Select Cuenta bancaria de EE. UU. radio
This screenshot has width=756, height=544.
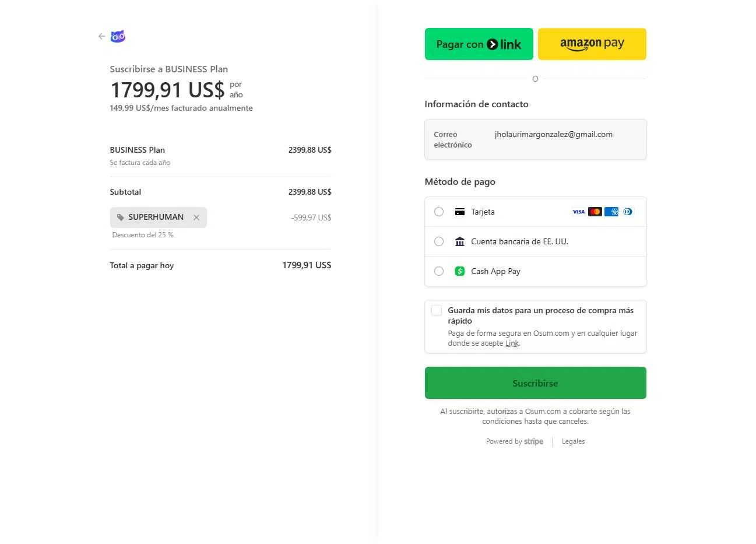pos(439,241)
